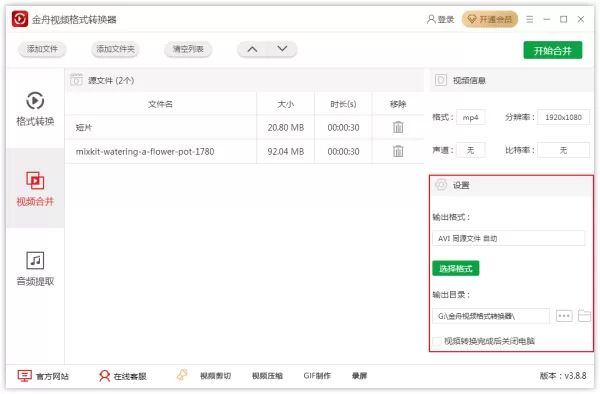Click the 分辨率 1920x1080 value field
600x394 pixels.
click(563, 117)
